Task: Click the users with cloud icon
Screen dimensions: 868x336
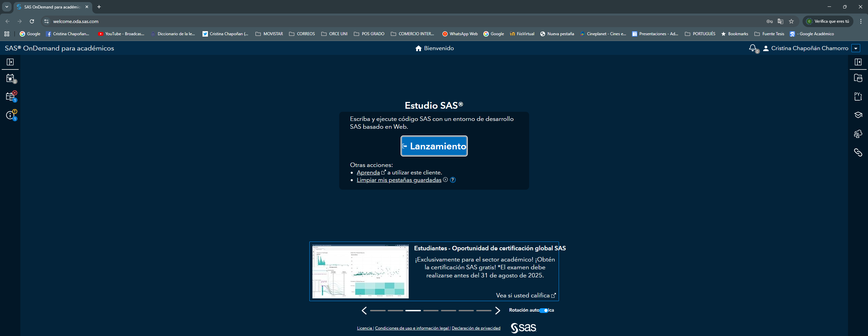Action: click(858, 134)
